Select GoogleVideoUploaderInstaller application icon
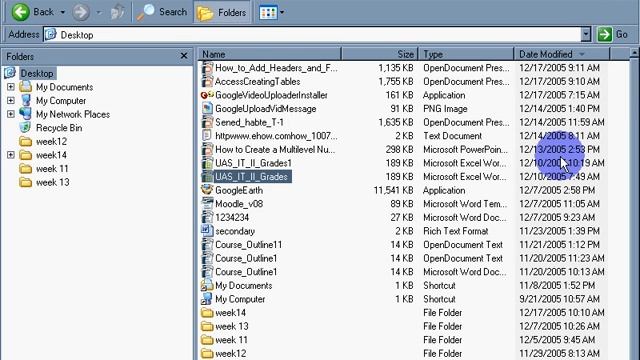 207,95
